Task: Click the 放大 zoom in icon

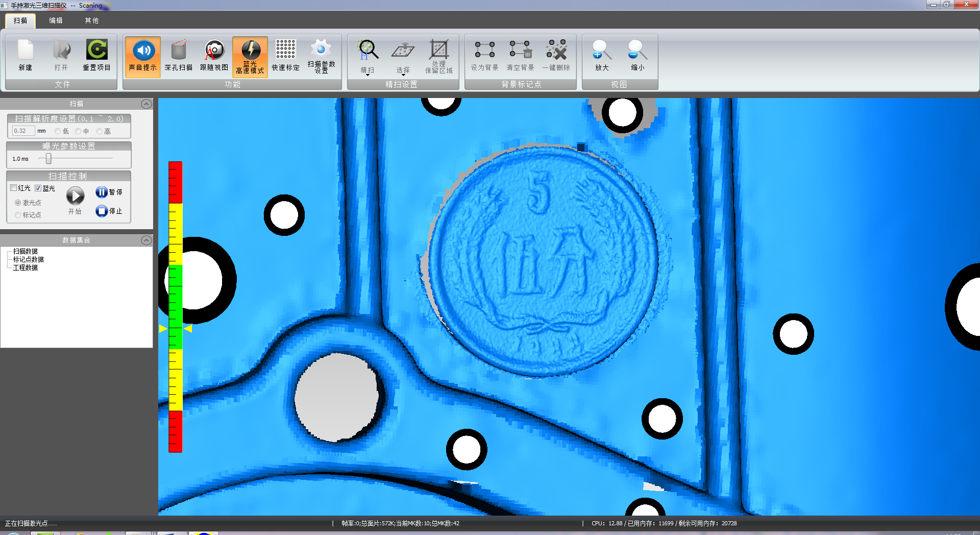Action: point(602,51)
